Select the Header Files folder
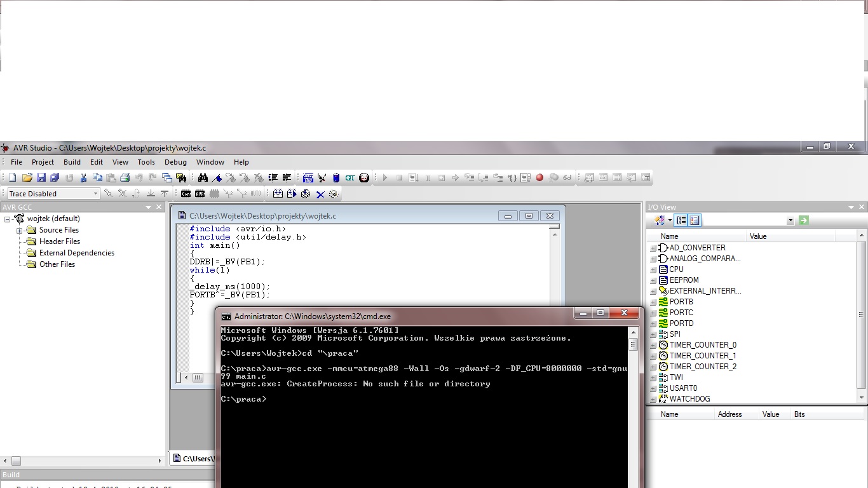Viewport: 868px width, 488px height. [60, 241]
